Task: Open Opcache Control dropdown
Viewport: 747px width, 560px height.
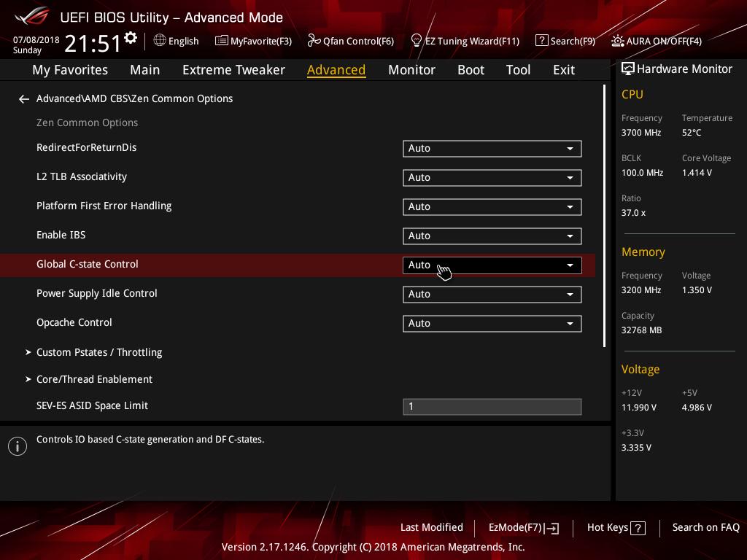Action: click(492, 323)
